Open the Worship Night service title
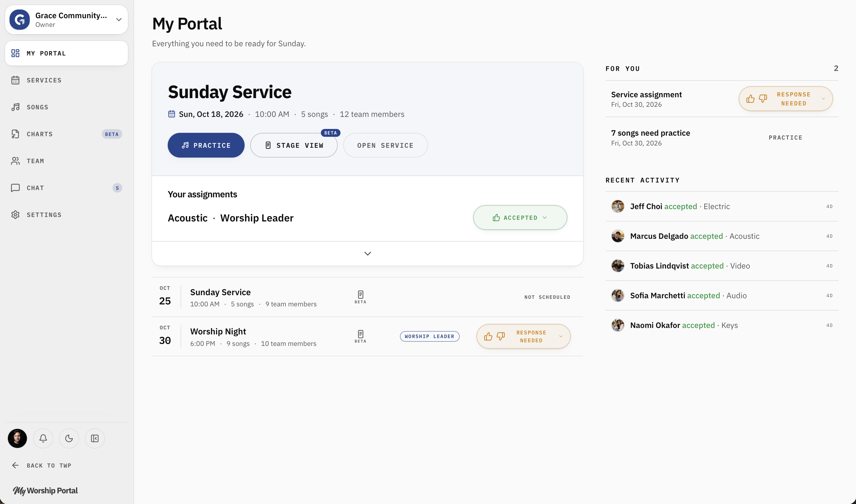The width and height of the screenshot is (856, 504). coord(218,331)
